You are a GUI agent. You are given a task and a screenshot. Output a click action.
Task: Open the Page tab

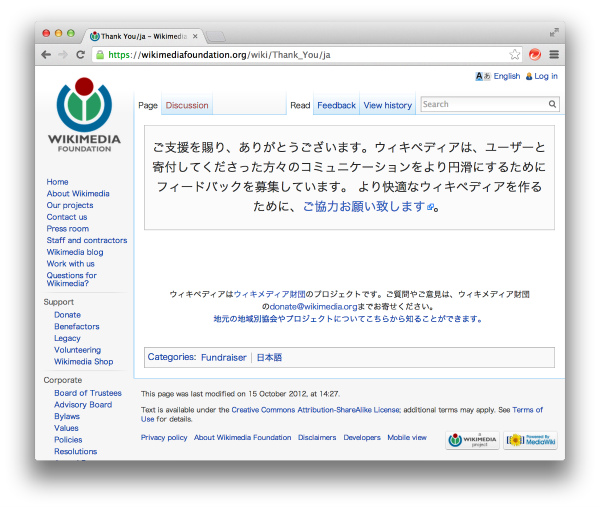148,105
